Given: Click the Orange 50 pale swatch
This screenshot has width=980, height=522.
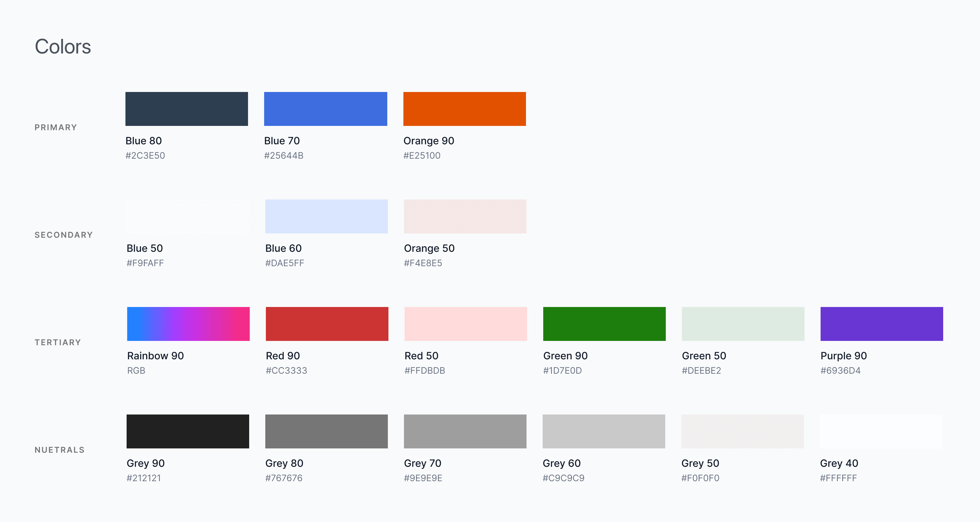Looking at the screenshot, I should pyautogui.click(x=465, y=216).
